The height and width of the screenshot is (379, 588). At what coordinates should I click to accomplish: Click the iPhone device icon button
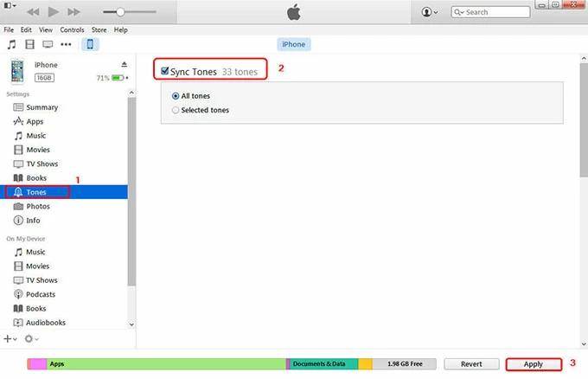coord(89,44)
